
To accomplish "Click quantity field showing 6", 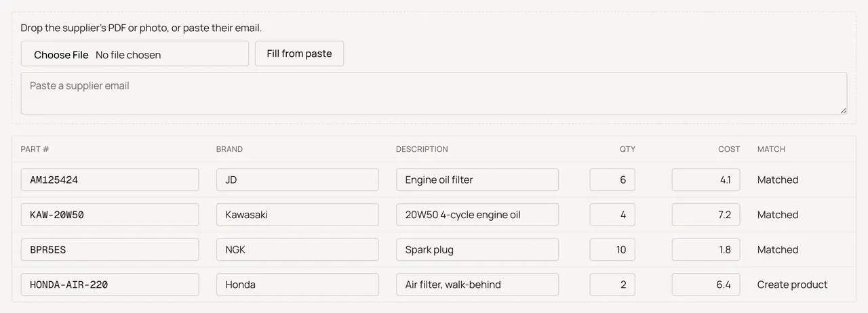I will (x=612, y=180).
